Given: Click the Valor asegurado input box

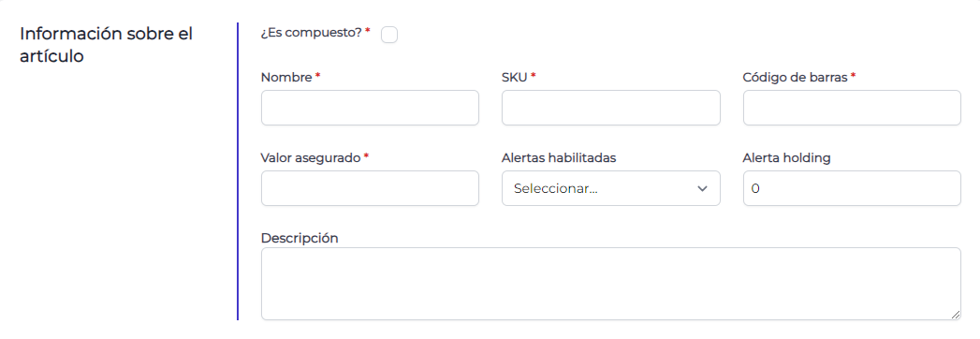Looking at the screenshot, I should pos(370,188).
